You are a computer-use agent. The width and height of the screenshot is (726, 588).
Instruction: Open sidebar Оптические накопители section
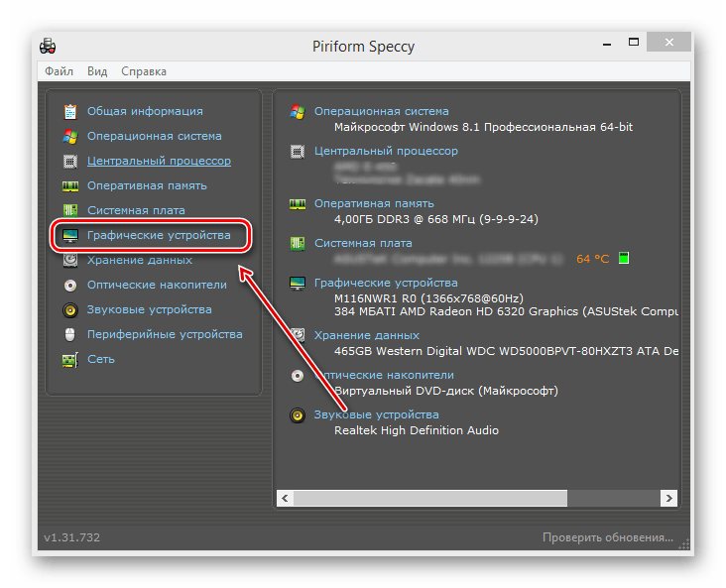157,285
